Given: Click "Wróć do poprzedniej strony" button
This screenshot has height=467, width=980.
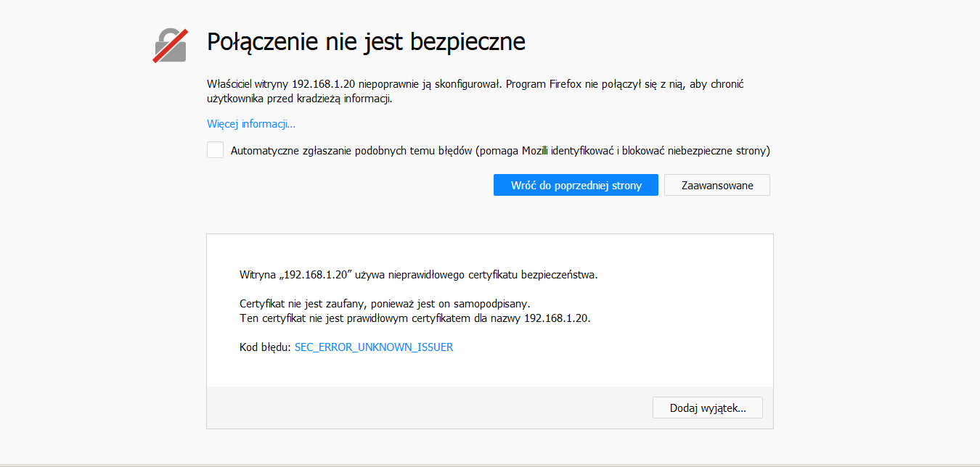Looking at the screenshot, I should click(576, 185).
